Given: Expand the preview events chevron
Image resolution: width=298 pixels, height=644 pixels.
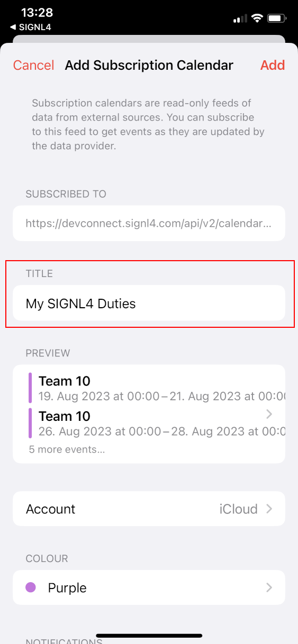Looking at the screenshot, I should coord(269,413).
